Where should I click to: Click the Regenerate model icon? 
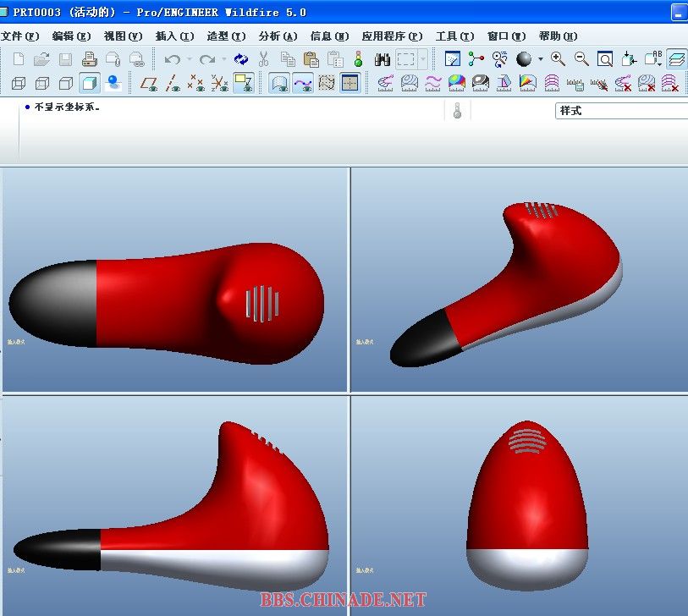coord(241,59)
